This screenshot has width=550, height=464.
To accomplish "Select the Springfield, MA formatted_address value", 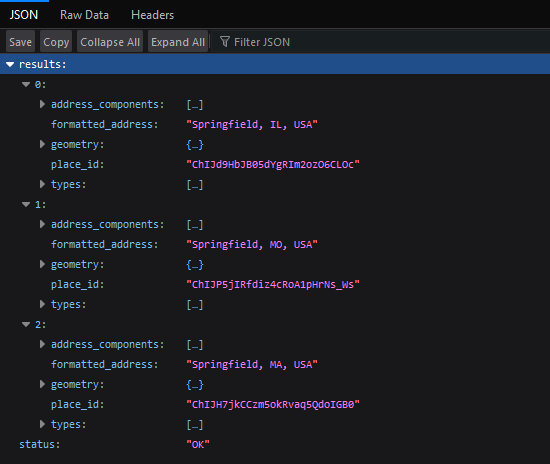I will click(252, 364).
